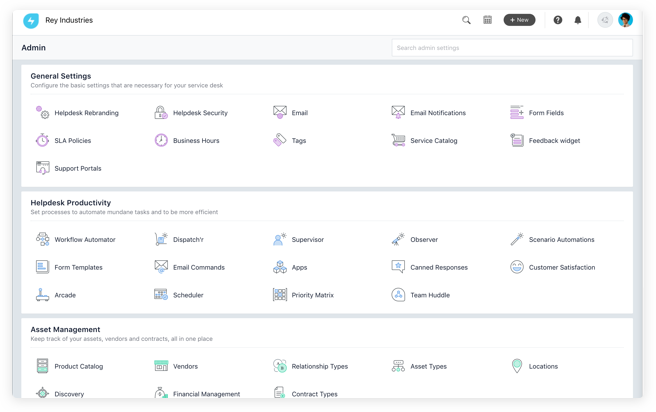Click the + New button
This screenshot has height=412, width=656.
coord(519,20)
